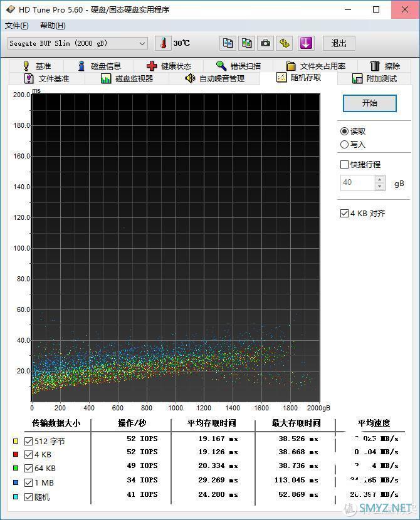Screen dimensions: 420x520
Task: Click the 24.280 ms average access value
Action: (x=218, y=494)
